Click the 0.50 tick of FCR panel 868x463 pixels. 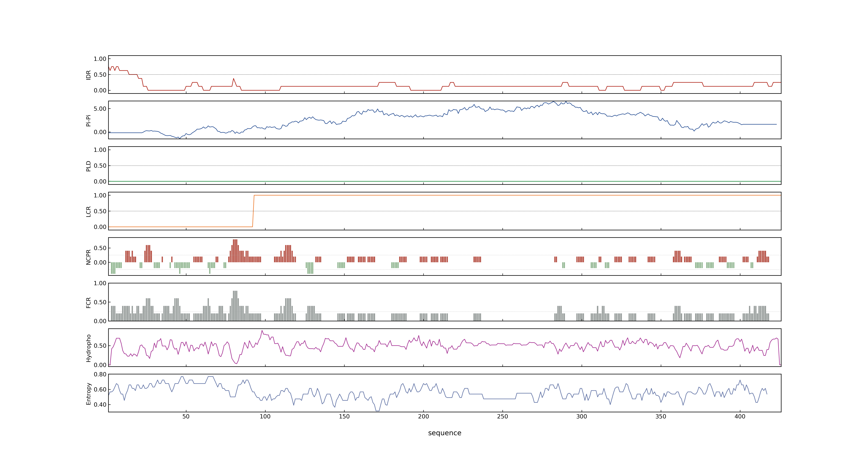click(100, 302)
